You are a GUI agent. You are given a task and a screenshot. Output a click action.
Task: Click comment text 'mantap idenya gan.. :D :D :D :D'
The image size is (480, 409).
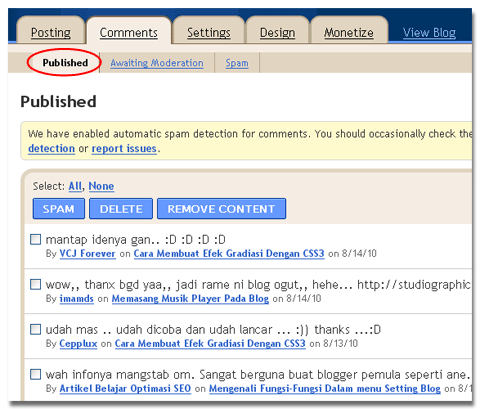135,240
